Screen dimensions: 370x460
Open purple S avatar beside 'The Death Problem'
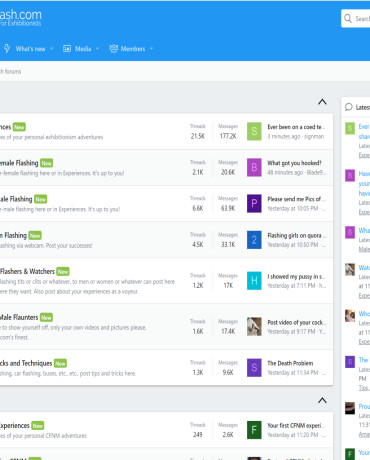(254, 368)
